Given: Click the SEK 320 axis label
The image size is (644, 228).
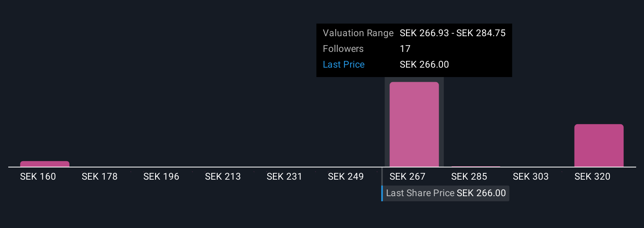Looking at the screenshot, I should 593,177.
